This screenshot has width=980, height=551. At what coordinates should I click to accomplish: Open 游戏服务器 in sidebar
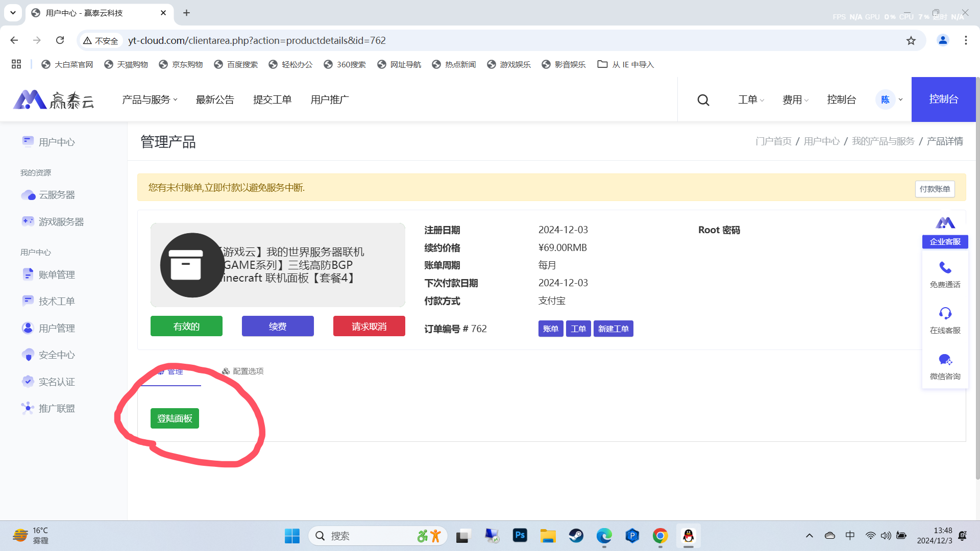pyautogui.click(x=53, y=221)
